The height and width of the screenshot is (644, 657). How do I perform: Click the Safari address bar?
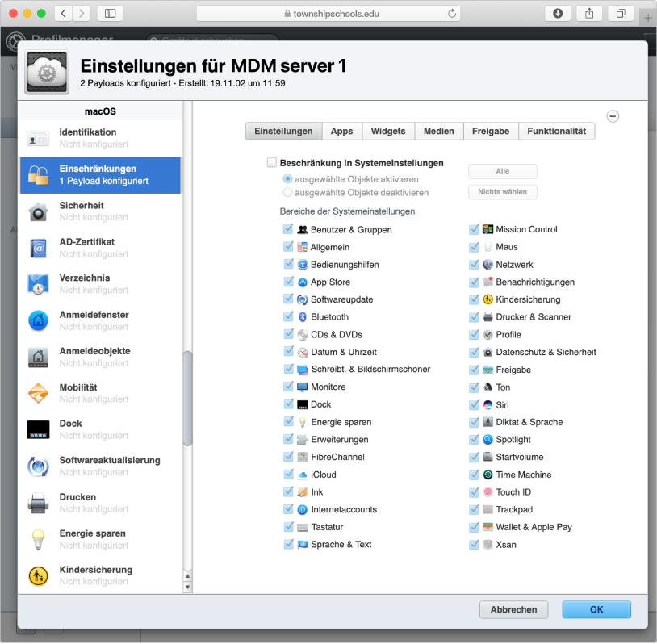(328, 14)
